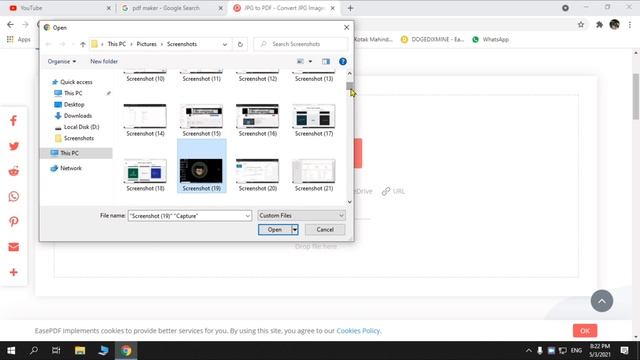640x360 pixels.
Task: Open Task View on taskbar
Action: pyautogui.click(x=56, y=350)
